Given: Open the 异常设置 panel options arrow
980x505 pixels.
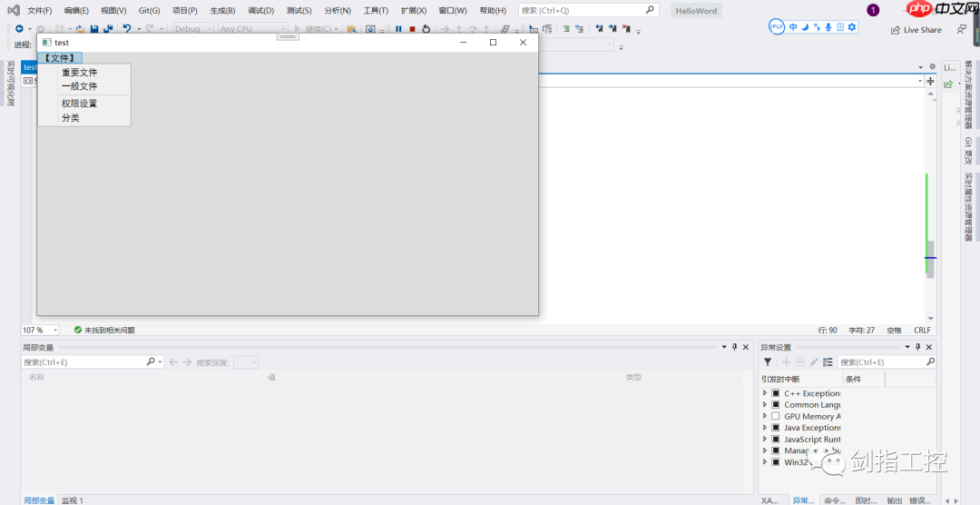Looking at the screenshot, I should [907, 347].
